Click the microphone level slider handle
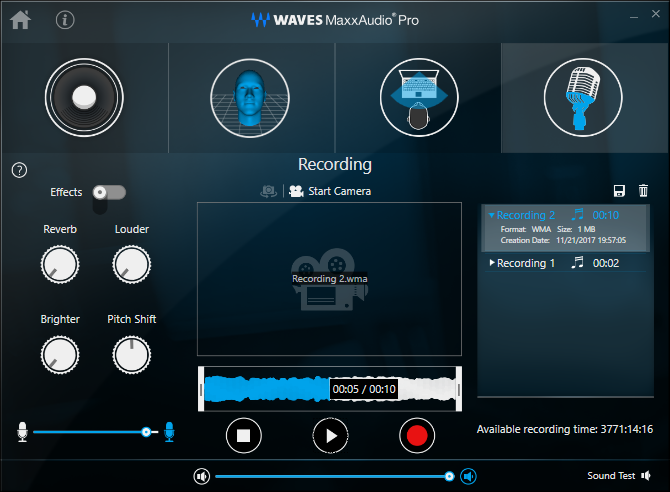This screenshot has height=492, width=670. coord(146,432)
